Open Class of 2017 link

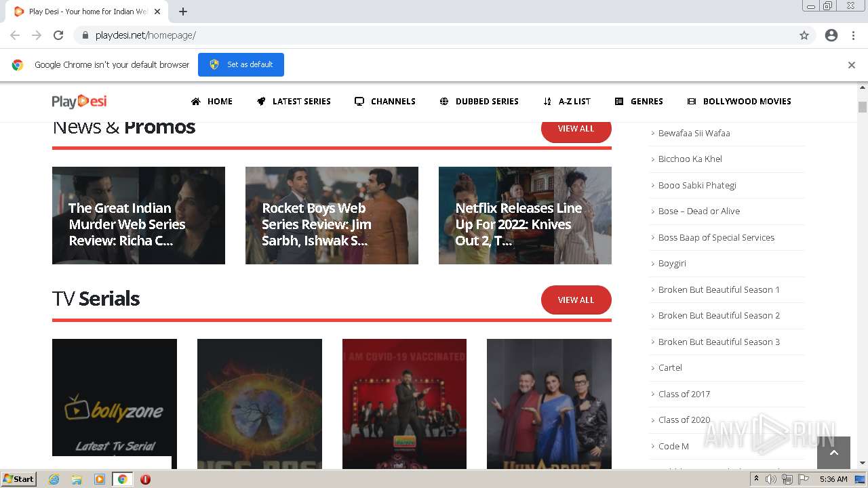[684, 394]
